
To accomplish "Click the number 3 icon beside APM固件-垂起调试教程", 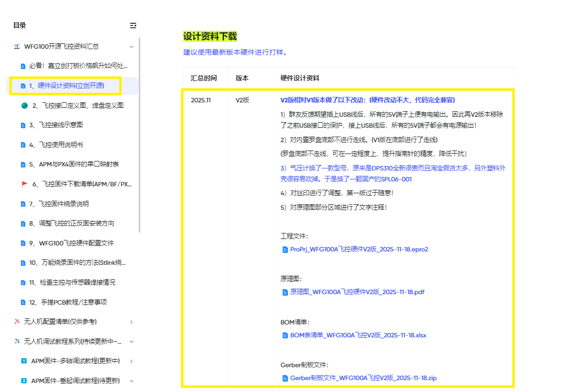I will pyautogui.click(x=24, y=381).
